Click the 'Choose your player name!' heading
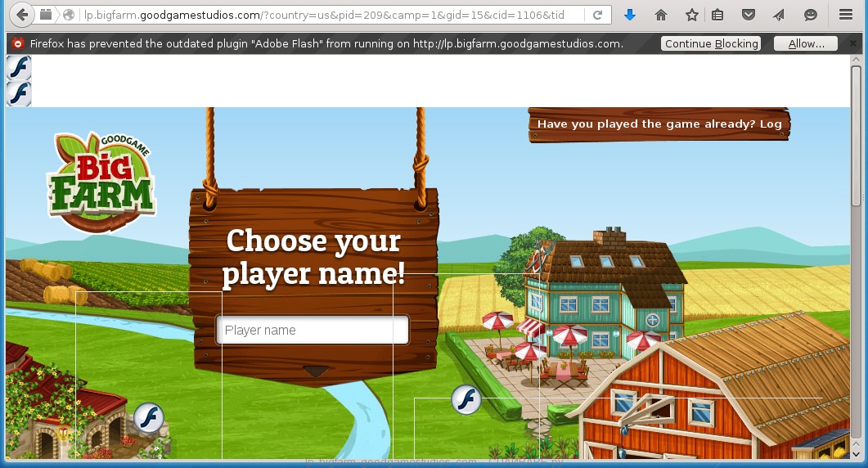This screenshot has height=468, width=868. click(313, 257)
